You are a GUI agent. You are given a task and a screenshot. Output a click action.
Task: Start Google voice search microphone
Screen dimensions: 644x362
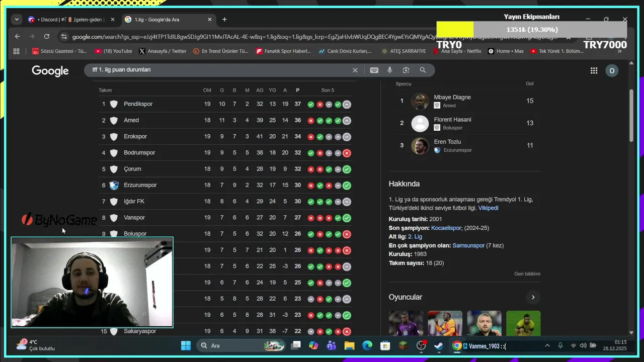pyautogui.click(x=389, y=70)
